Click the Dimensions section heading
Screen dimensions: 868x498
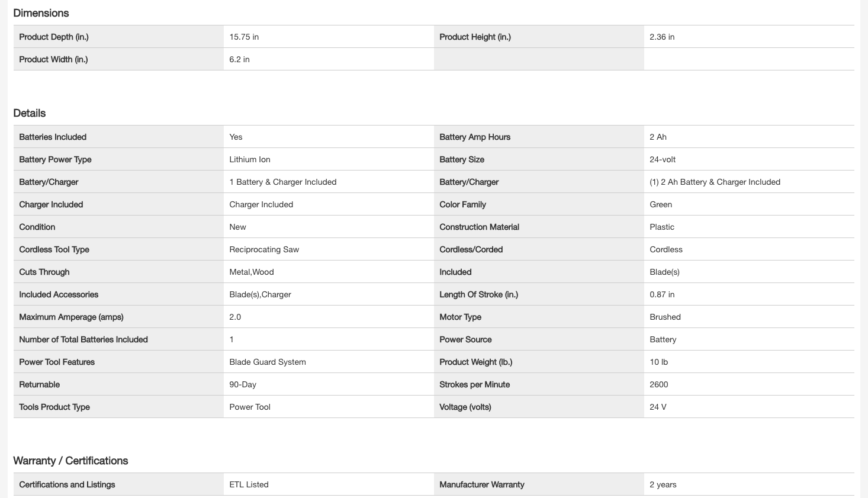coord(41,13)
